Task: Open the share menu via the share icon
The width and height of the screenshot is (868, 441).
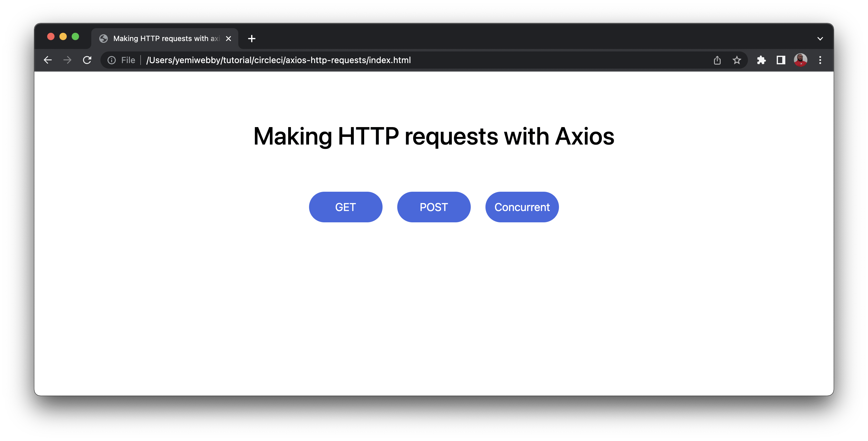Action: click(717, 60)
